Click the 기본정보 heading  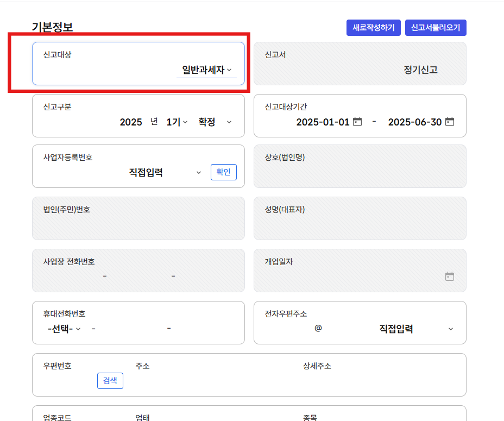(52, 27)
